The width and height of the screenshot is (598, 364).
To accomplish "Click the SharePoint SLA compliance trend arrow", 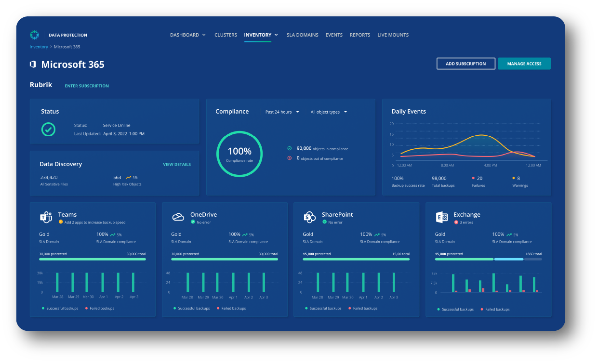I will point(376,234).
